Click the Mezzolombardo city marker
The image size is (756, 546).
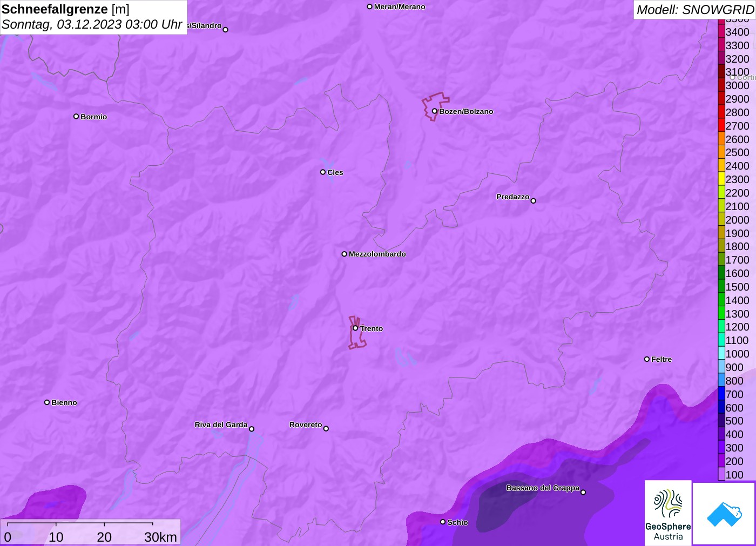[344, 254]
